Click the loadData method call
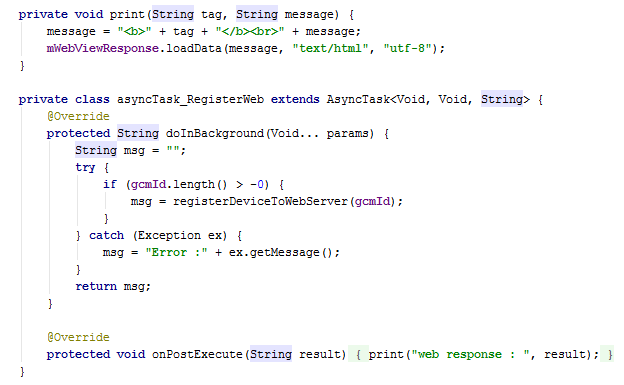624x385 pixels. pos(193,49)
